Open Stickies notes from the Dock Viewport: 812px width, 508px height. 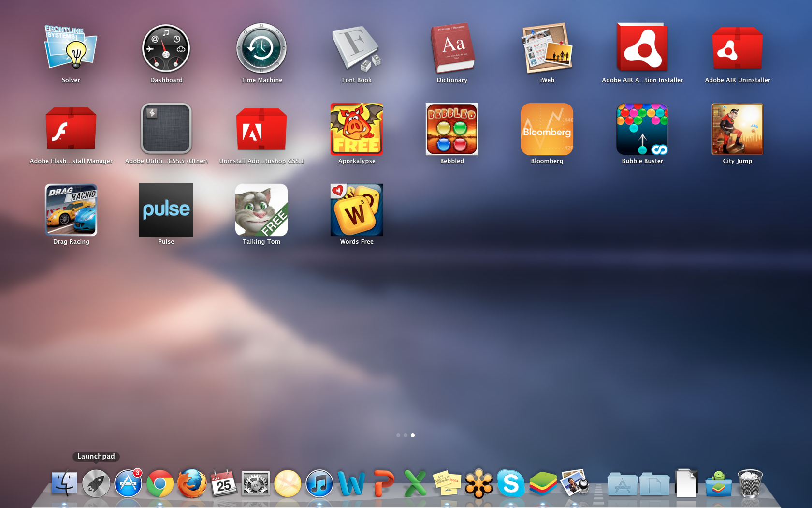[447, 483]
